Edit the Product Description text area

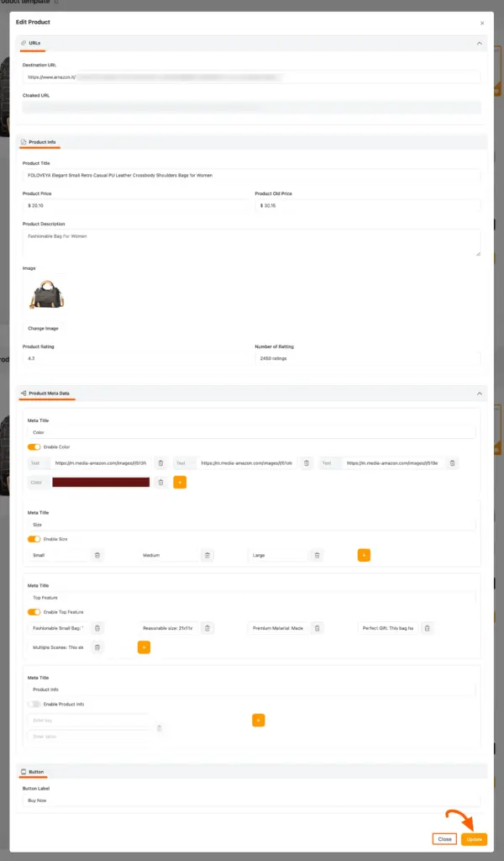click(x=252, y=243)
